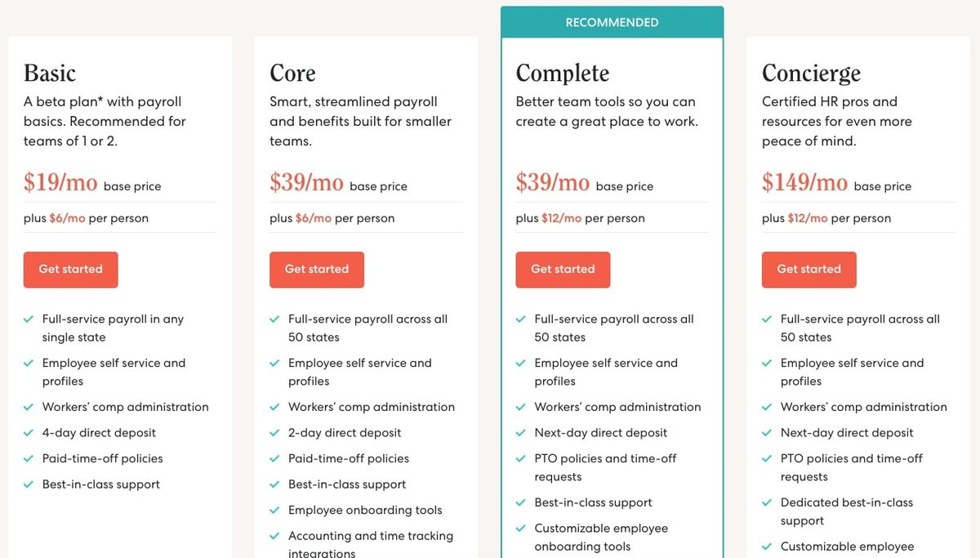The image size is (980, 558).
Task: Select the RECOMMENDED banner above Complete
Action: click(x=612, y=22)
